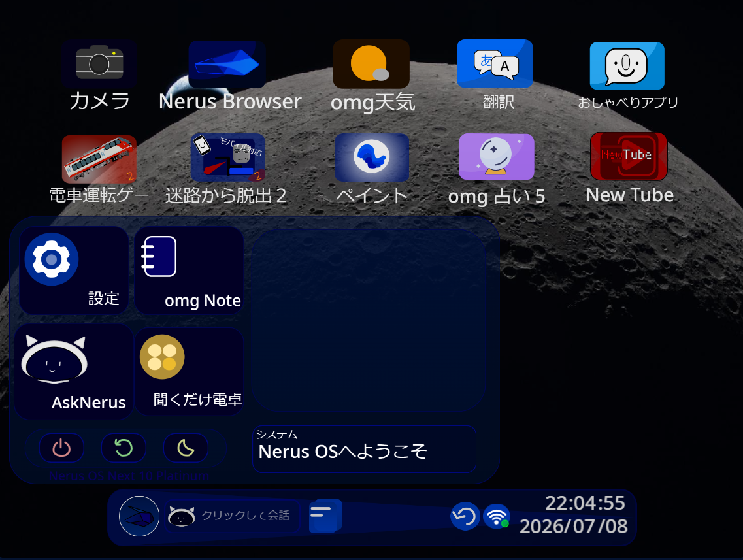Open 設定 settings from start menu

click(74, 270)
